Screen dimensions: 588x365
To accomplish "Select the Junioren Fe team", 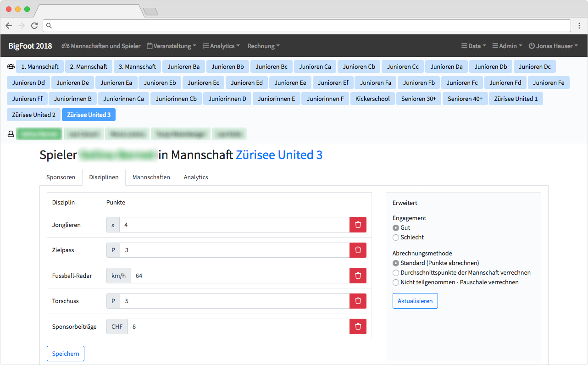I will coord(549,83).
